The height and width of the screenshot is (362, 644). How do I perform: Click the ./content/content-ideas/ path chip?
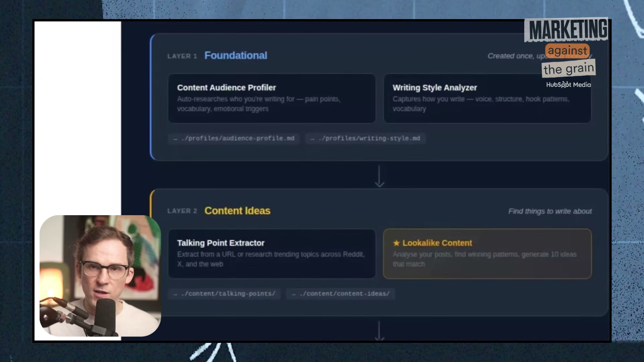(x=340, y=294)
